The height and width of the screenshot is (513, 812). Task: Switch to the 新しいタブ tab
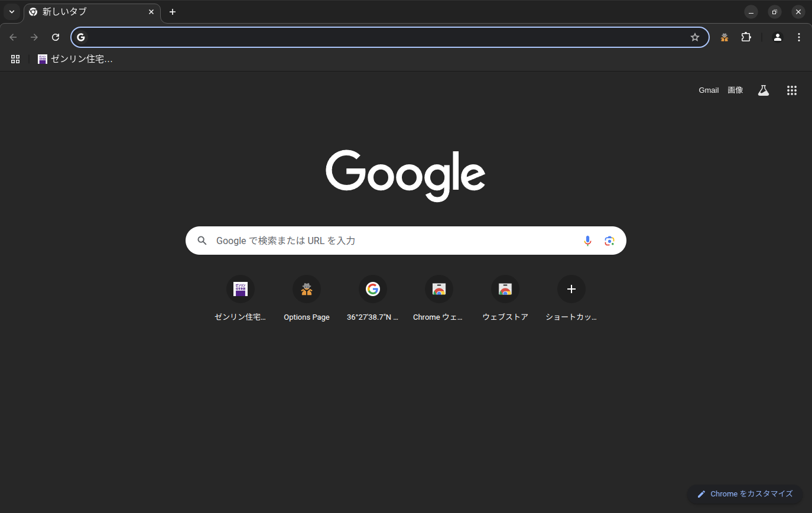[89, 12]
